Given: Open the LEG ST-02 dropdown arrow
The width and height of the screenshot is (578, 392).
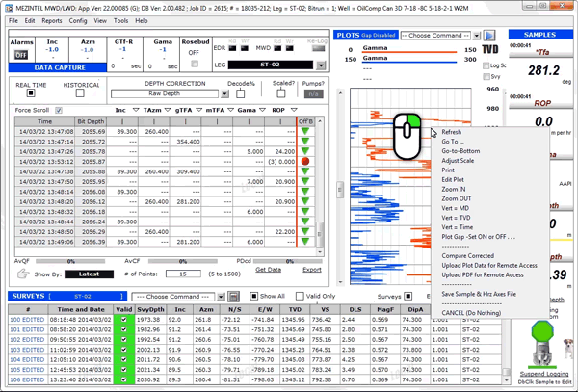Looking at the screenshot, I should click(x=321, y=65).
